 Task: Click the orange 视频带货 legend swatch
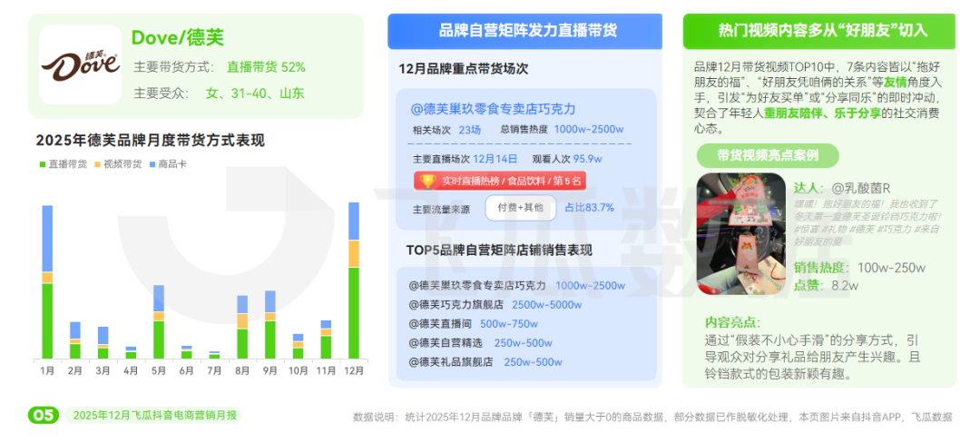(97, 164)
